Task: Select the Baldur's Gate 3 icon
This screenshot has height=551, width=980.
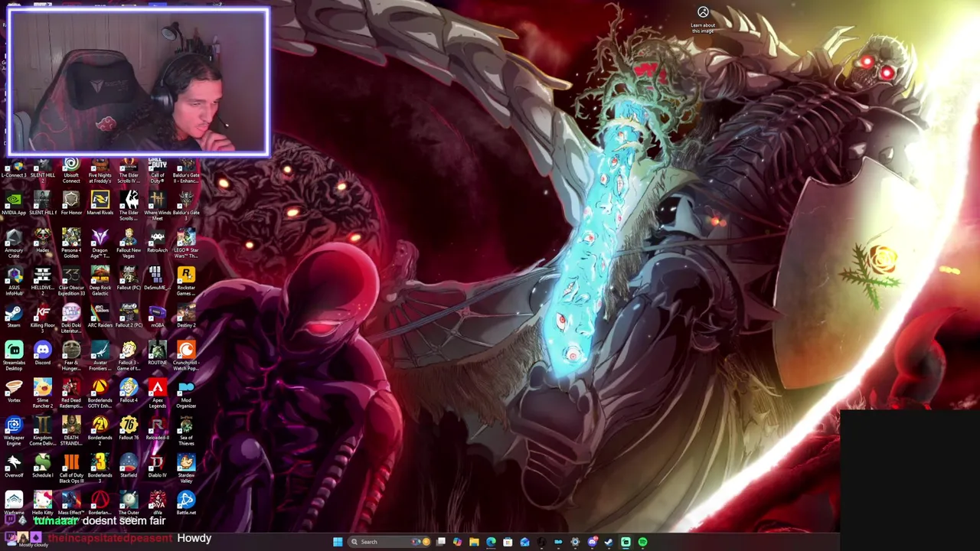Action: point(186,207)
